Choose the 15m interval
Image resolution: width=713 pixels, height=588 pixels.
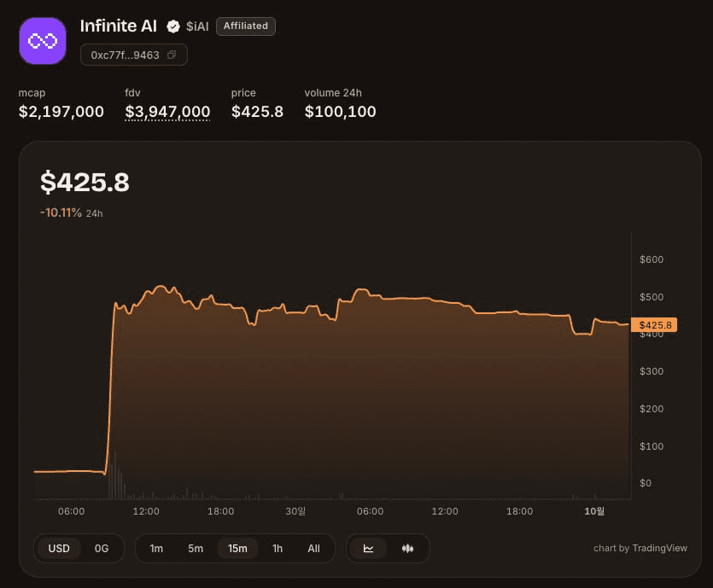tap(237, 549)
